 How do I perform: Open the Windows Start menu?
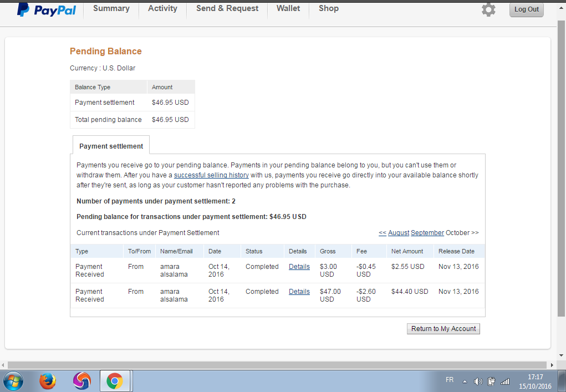pyautogui.click(x=13, y=381)
